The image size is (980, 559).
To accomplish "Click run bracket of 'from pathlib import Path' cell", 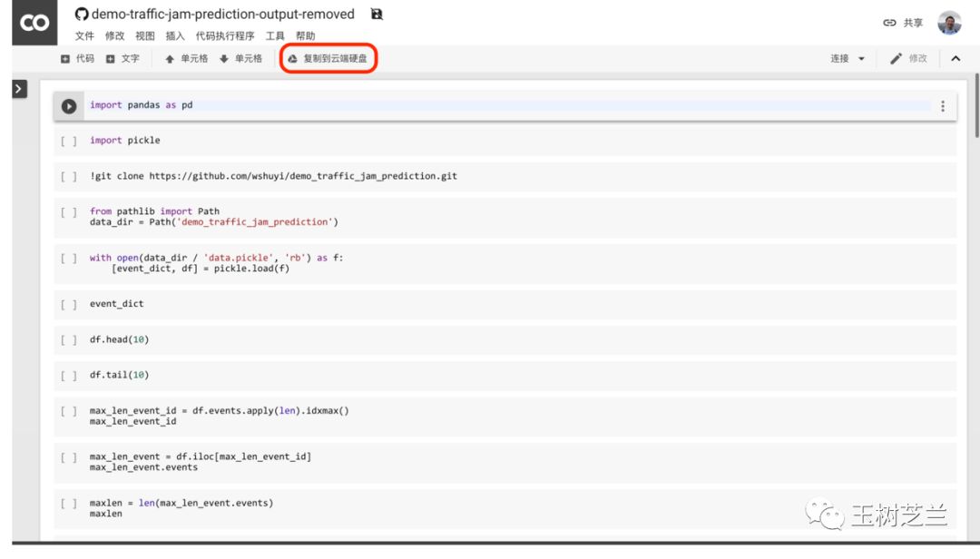I will [x=69, y=212].
